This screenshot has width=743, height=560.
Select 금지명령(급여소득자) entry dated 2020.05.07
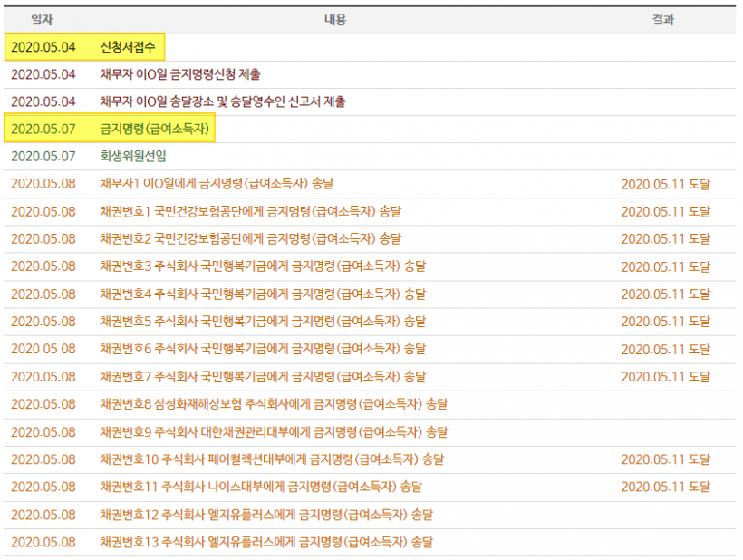pyautogui.click(x=154, y=129)
